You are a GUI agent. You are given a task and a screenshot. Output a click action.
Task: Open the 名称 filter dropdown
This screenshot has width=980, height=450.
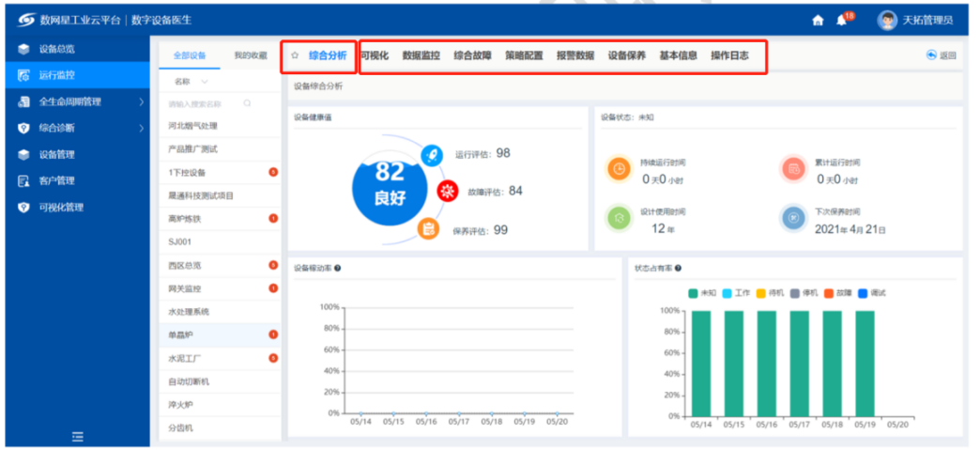pos(191,82)
